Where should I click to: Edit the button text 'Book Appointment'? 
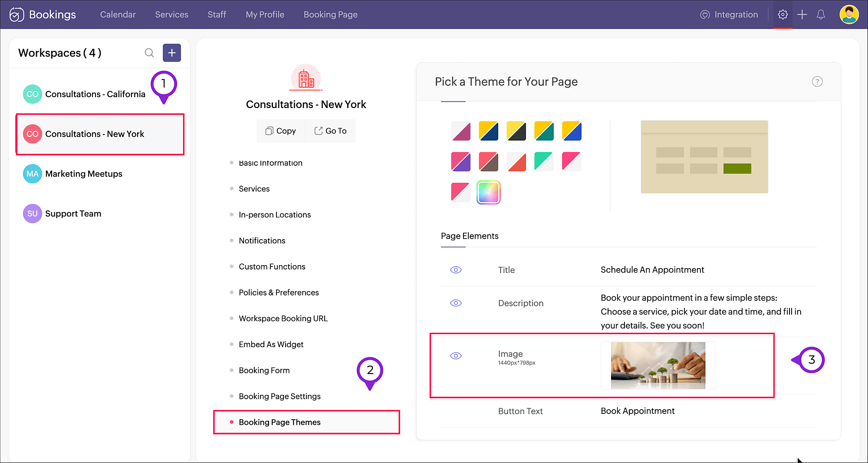(x=638, y=411)
